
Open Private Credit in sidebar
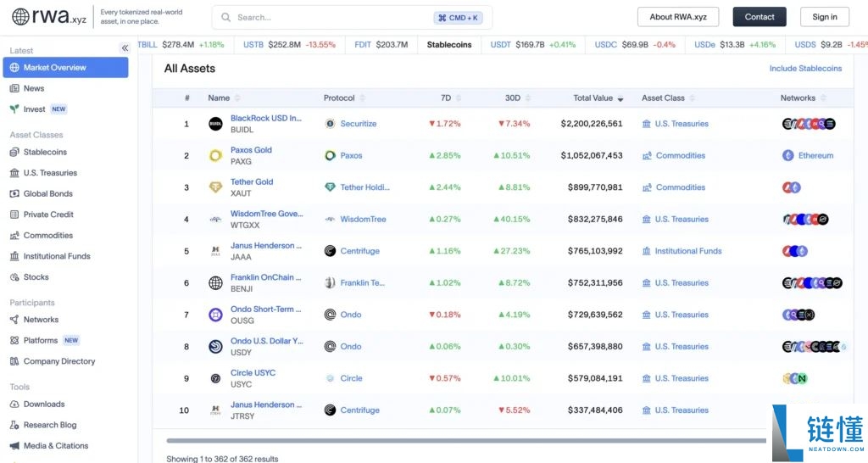coord(42,215)
